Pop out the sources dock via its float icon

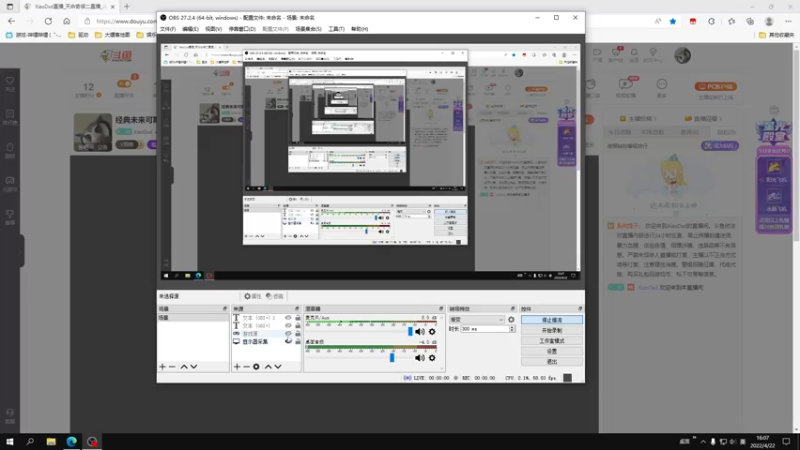[x=297, y=309]
